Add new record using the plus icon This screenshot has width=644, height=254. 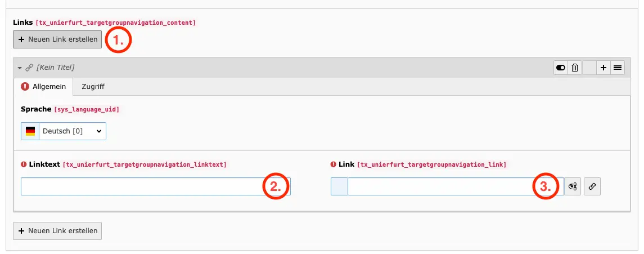click(x=603, y=68)
